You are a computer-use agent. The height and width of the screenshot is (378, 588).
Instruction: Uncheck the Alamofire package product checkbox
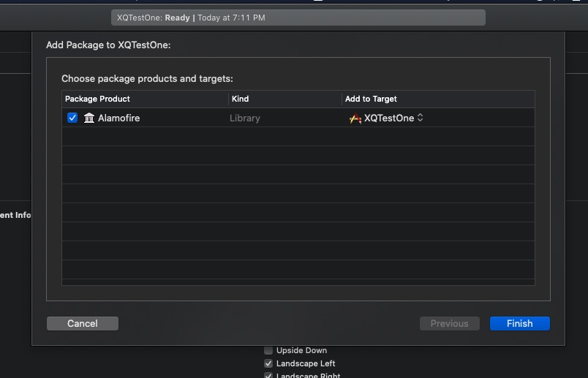(72, 118)
